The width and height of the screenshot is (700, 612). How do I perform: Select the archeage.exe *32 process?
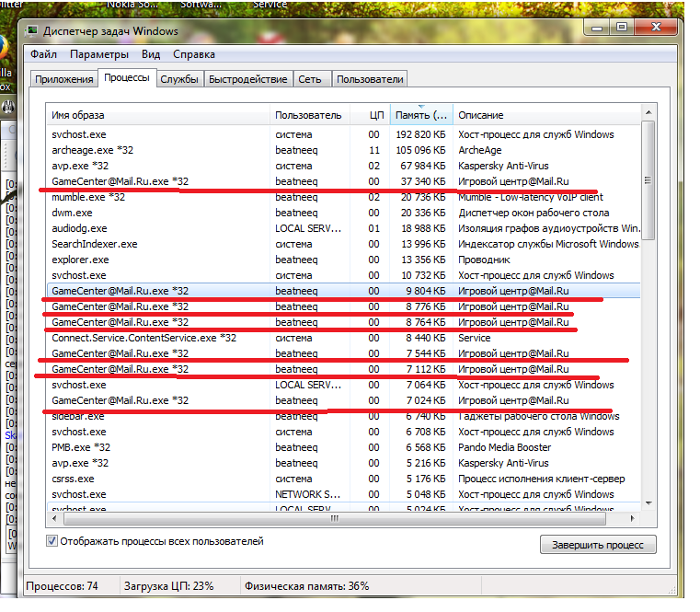click(x=344, y=150)
